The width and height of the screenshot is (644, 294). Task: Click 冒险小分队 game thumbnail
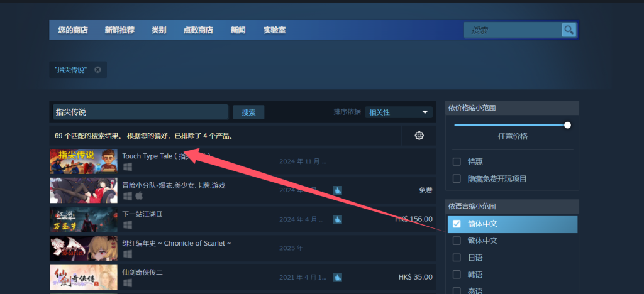[84, 190]
